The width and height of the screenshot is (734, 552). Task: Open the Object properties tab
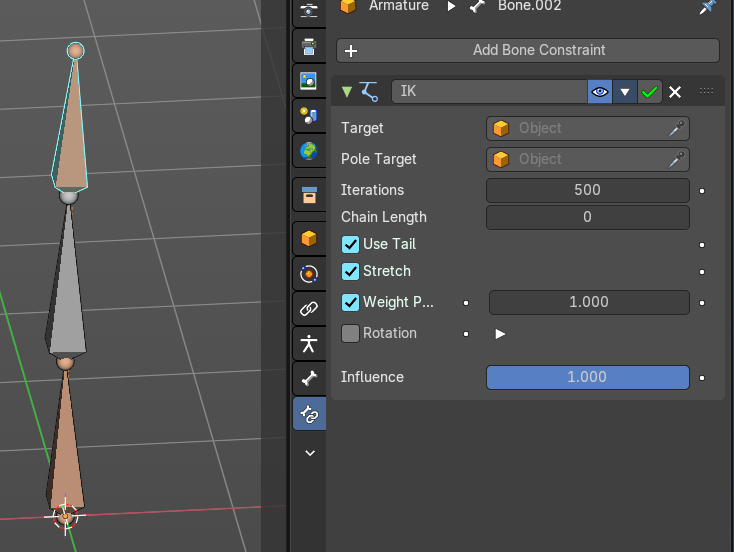point(309,239)
